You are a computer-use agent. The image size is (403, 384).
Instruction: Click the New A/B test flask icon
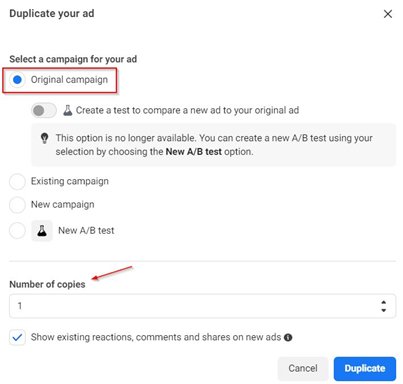tap(42, 231)
